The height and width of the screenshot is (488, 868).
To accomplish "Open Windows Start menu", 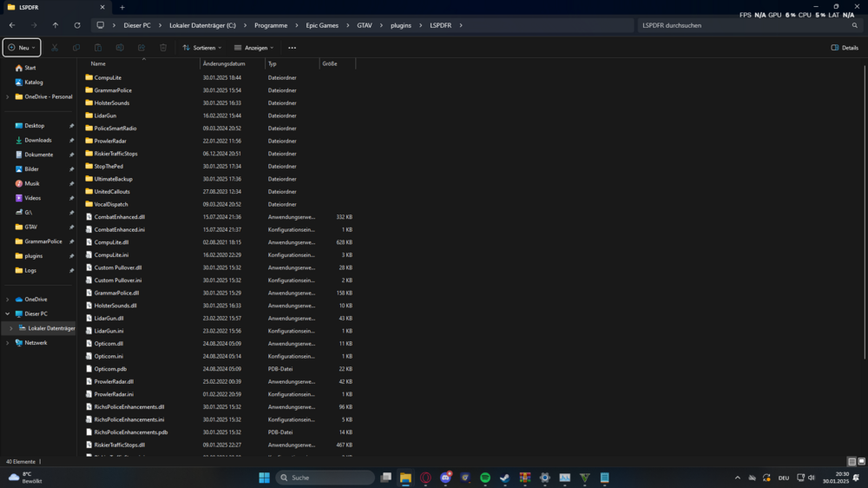I will click(265, 478).
